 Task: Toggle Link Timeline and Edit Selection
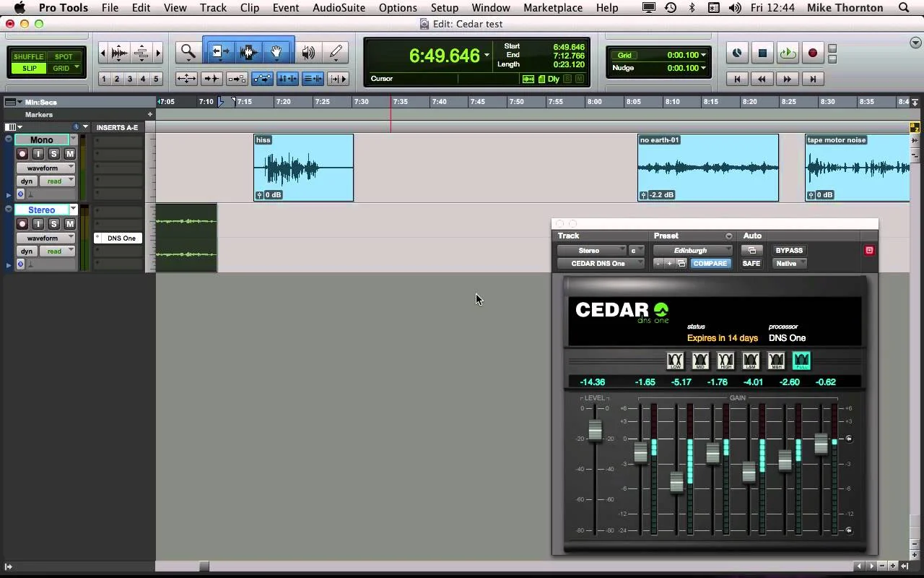tap(287, 79)
